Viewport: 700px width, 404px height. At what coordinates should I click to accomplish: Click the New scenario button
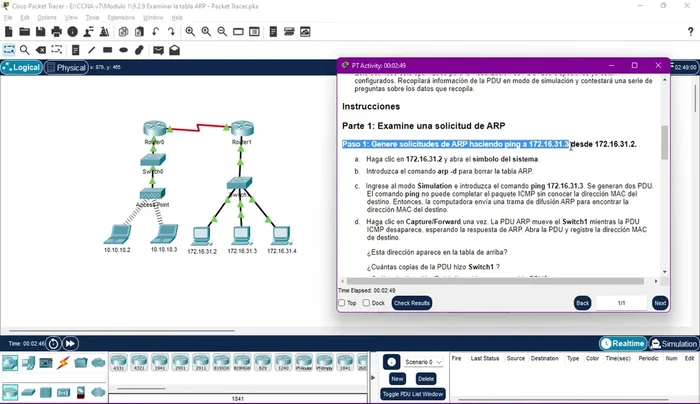coord(397,379)
